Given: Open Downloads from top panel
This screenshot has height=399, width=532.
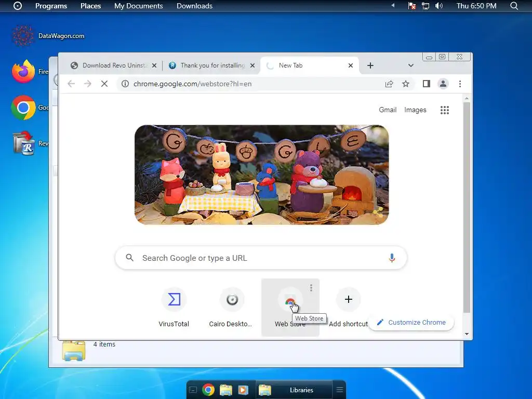Looking at the screenshot, I should 194,6.
